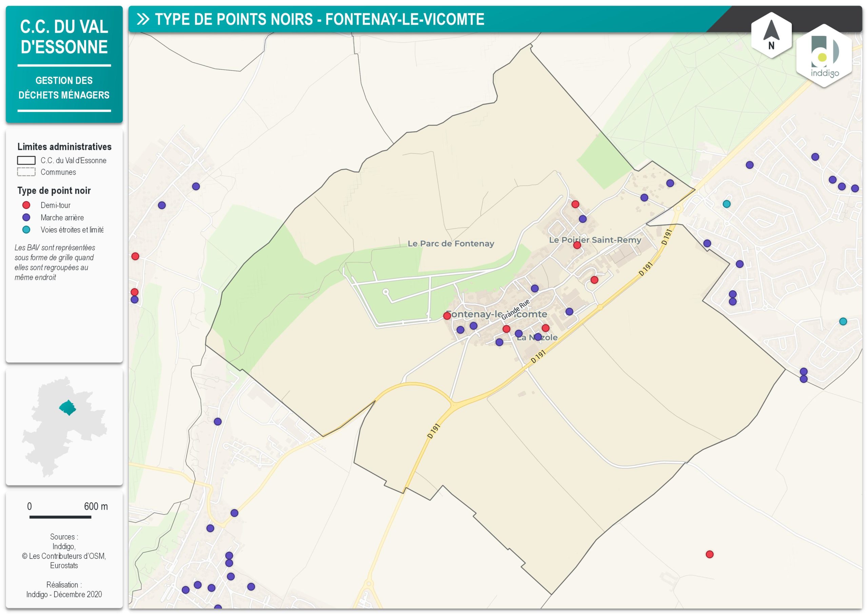Click the Limites administratives legend heading
Viewport: 868px width, 614px height.
click(64, 147)
